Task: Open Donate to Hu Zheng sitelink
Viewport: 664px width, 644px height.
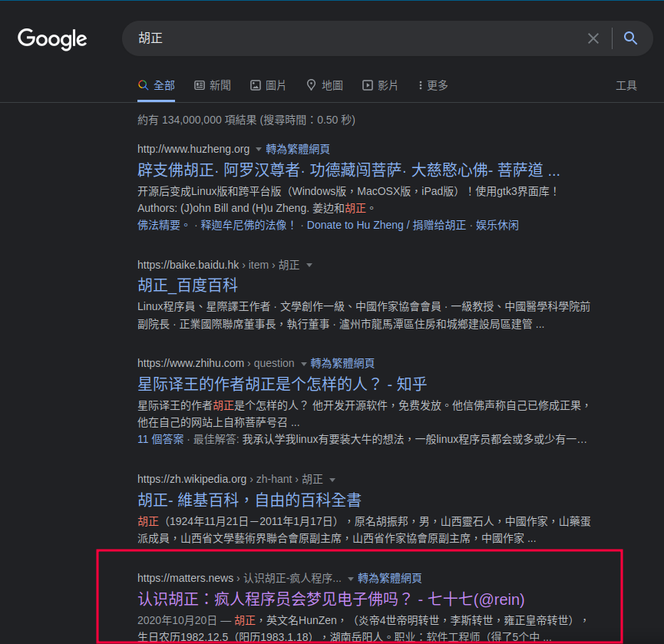Action: click(386, 225)
